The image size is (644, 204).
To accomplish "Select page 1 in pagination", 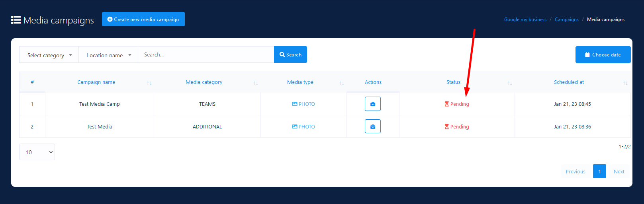I will tap(599, 171).
